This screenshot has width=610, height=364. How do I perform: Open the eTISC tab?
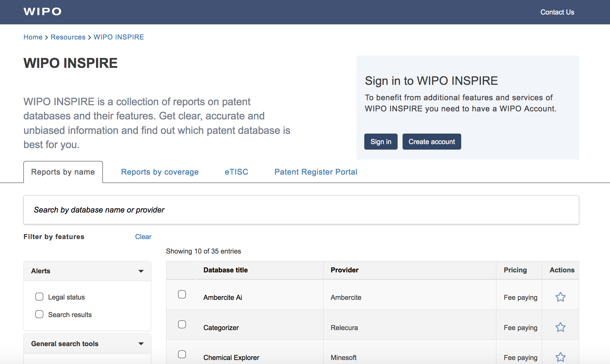pyautogui.click(x=236, y=172)
